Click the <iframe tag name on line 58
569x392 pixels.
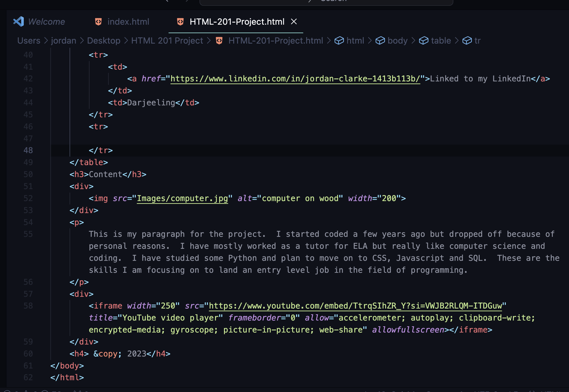click(106, 306)
